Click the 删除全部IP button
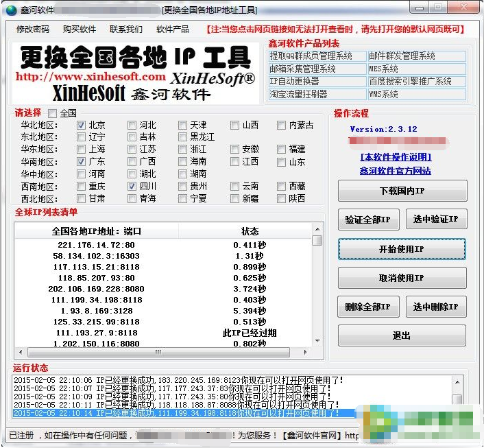This screenshot has height=448, width=484. pos(368,307)
